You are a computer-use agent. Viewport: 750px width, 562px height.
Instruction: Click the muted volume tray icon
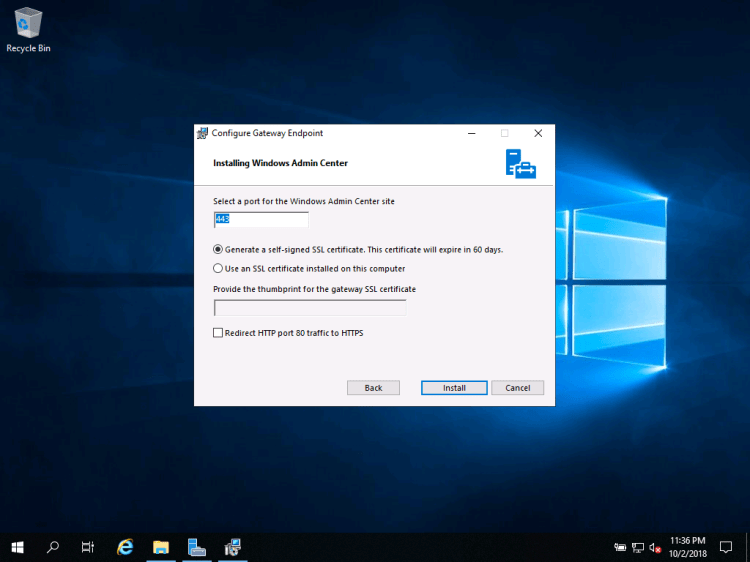point(655,547)
